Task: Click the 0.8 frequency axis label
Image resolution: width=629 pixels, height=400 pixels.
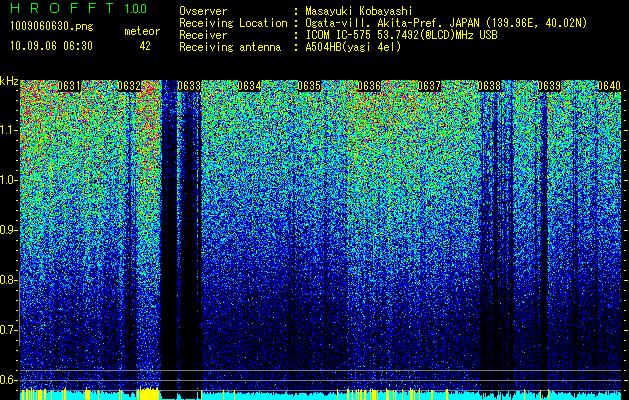Action: 8,280
